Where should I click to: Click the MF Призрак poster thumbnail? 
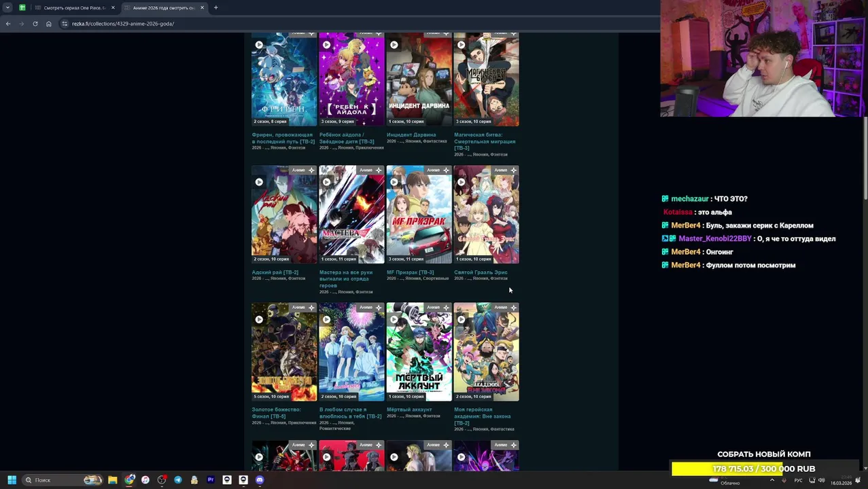click(x=419, y=215)
